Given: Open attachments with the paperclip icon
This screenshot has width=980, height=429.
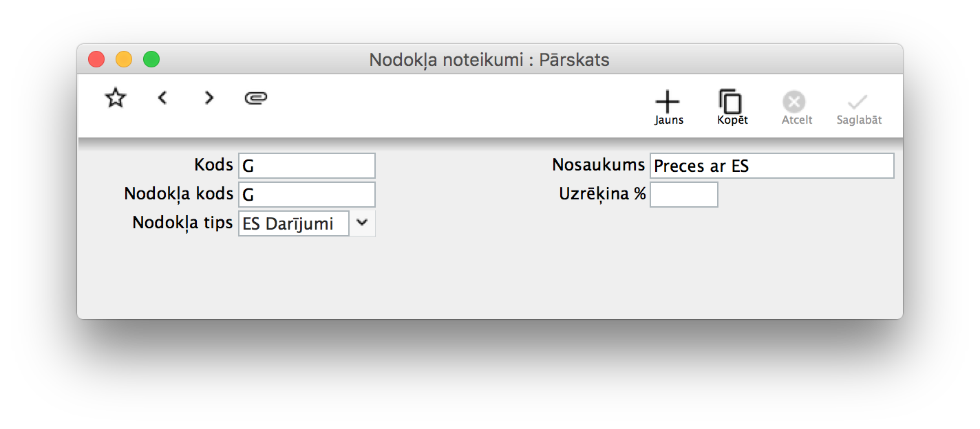Looking at the screenshot, I should coord(255,98).
